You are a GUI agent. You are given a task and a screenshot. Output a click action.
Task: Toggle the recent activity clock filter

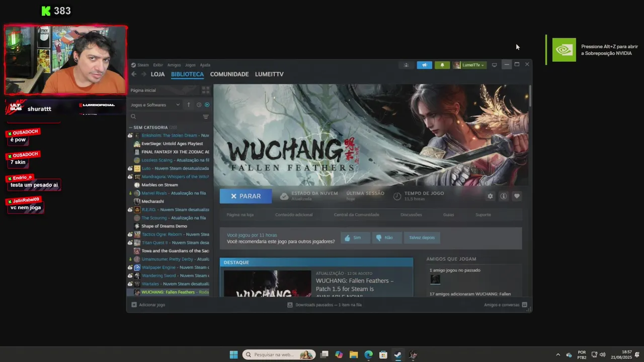tap(199, 105)
